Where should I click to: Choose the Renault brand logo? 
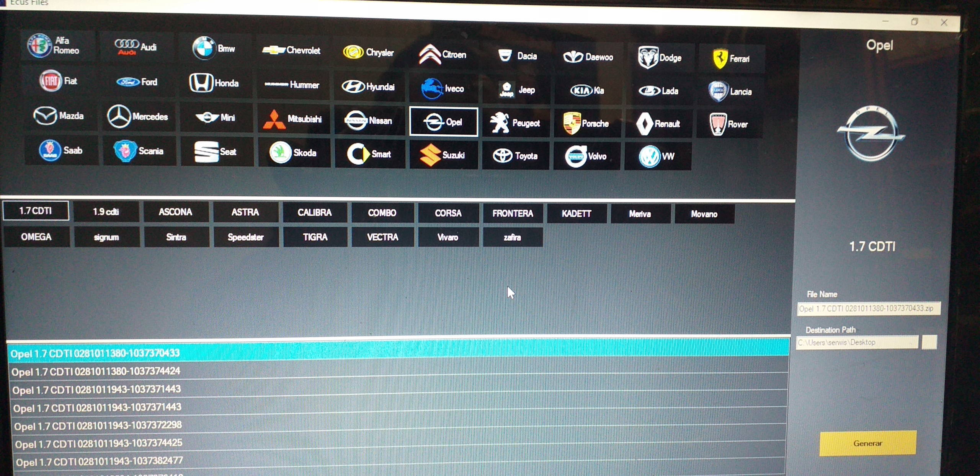pos(645,124)
